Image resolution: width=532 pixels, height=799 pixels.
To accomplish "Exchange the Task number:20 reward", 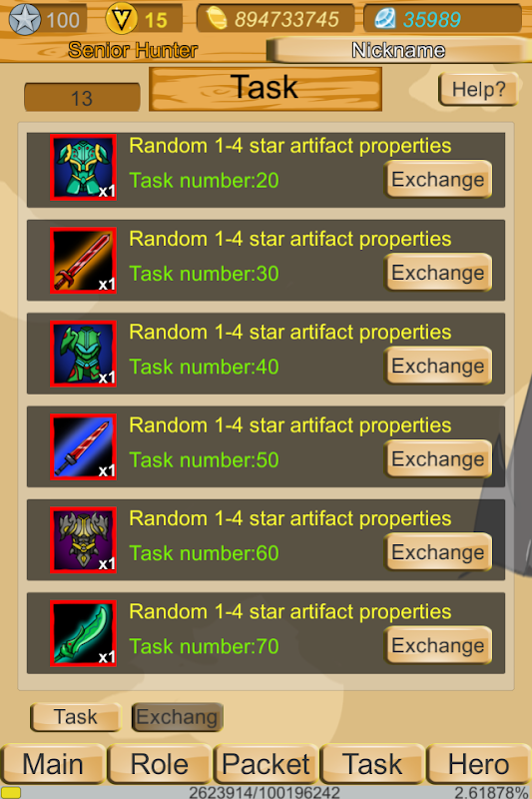I will pyautogui.click(x=438, y=180).
